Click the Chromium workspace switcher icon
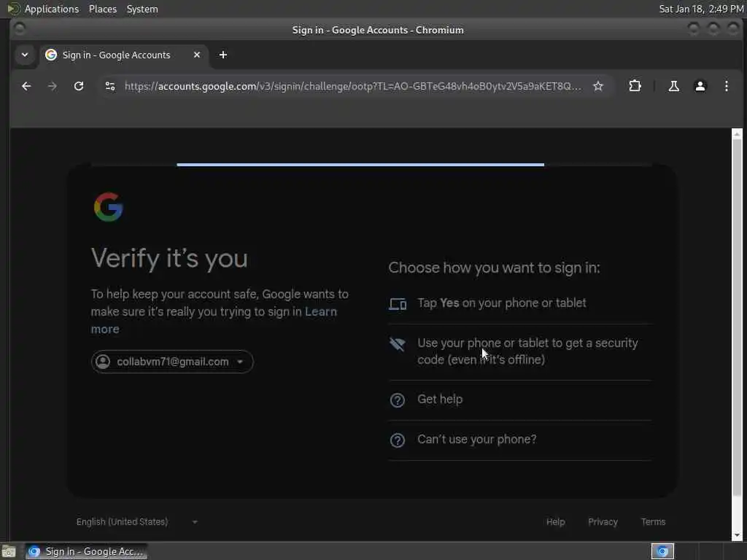 [x=662, y=551]
